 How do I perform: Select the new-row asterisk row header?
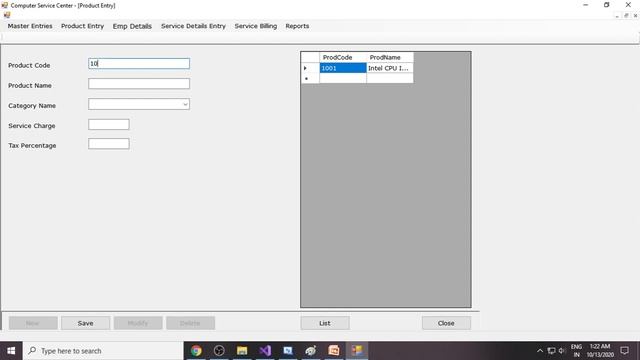click(x=310, y=78)
